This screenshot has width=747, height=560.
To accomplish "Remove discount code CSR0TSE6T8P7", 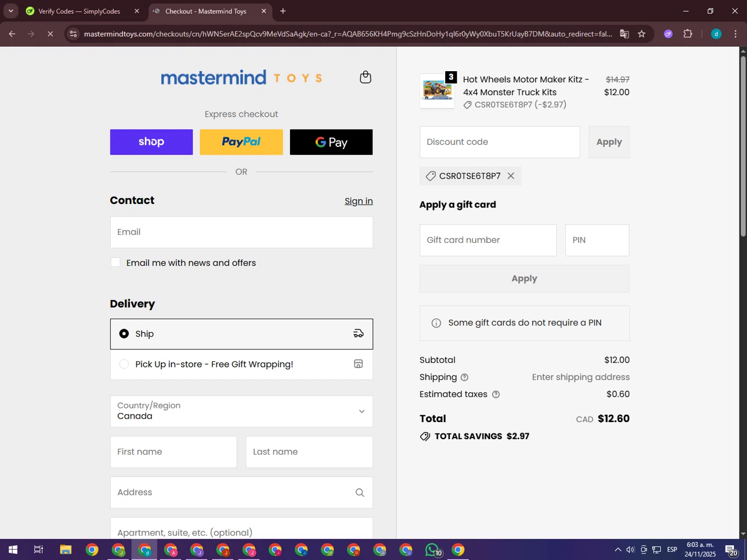I will point(511,176).
